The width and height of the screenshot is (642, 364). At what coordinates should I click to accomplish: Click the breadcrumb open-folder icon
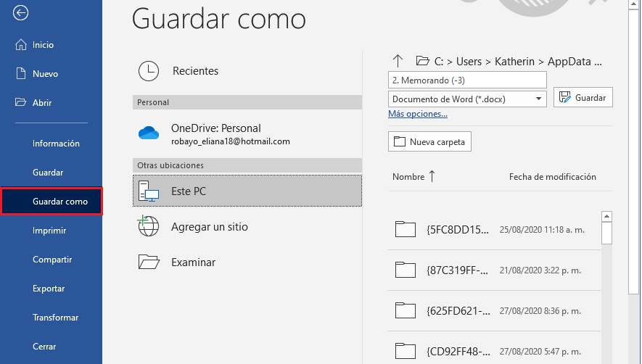coord(422,61)
